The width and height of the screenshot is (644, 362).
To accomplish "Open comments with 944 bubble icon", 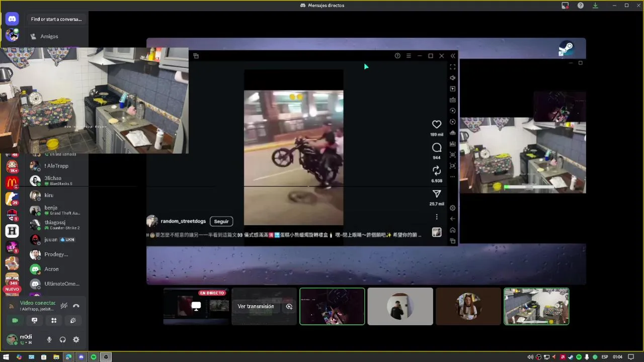I will point(437,147).
